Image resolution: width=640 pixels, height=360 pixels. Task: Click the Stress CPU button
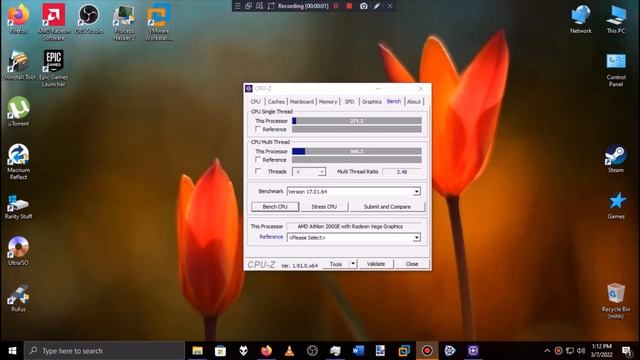tap(324, 207)
